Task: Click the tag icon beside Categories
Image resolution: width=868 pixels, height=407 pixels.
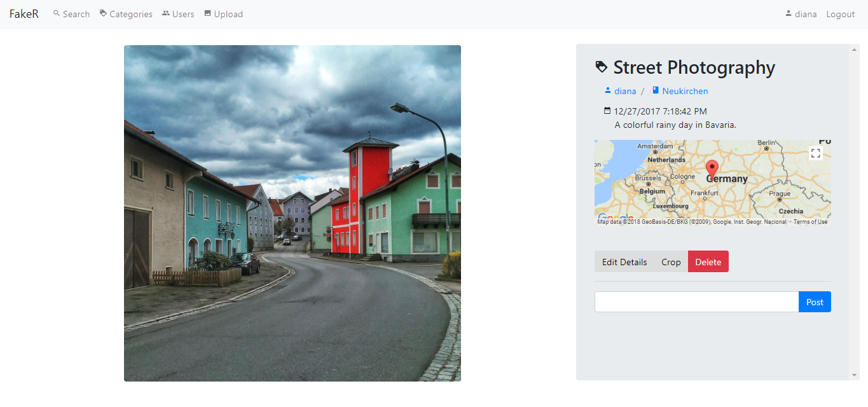Action: click(103, 13)
